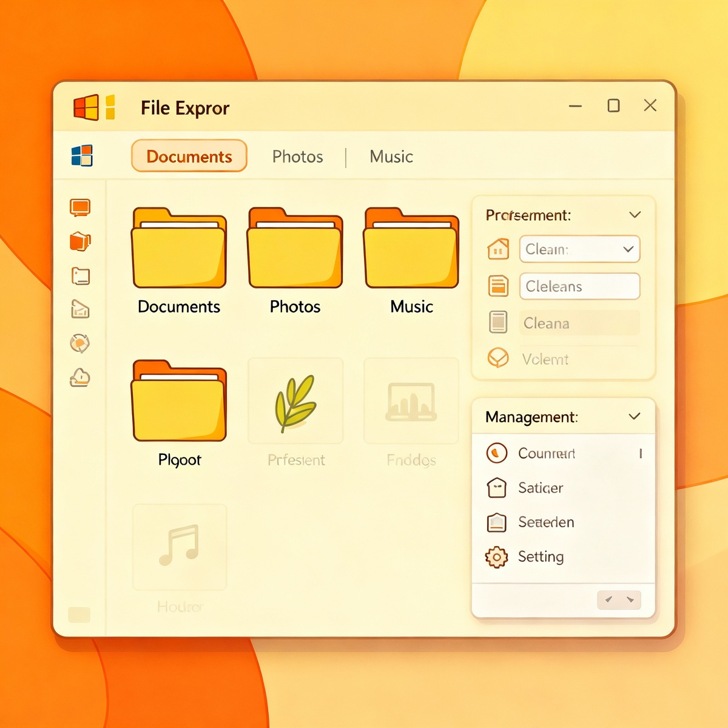Click the tablet icon beside Cleana
This screenshot has width=728, height=728.
[498, 322]
